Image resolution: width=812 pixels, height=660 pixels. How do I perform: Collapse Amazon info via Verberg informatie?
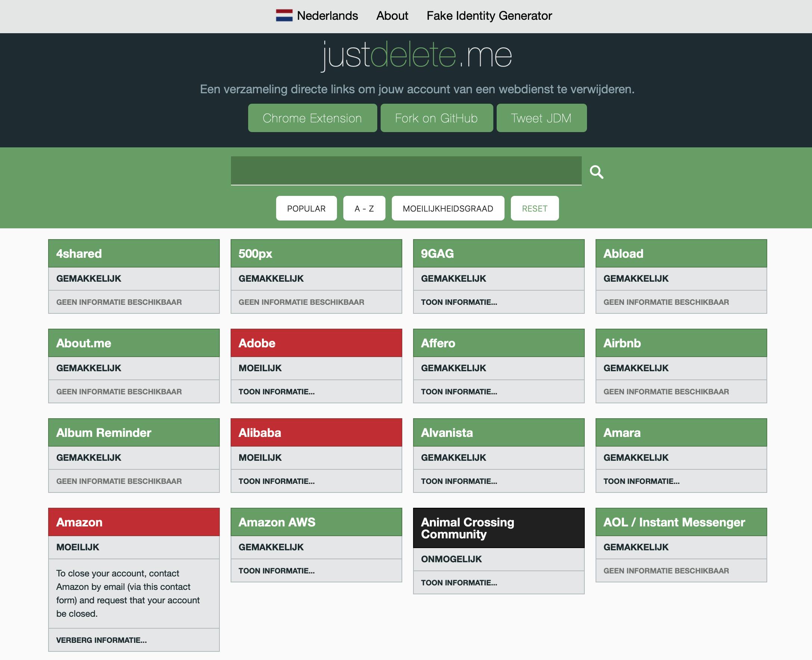pos(101,640)
